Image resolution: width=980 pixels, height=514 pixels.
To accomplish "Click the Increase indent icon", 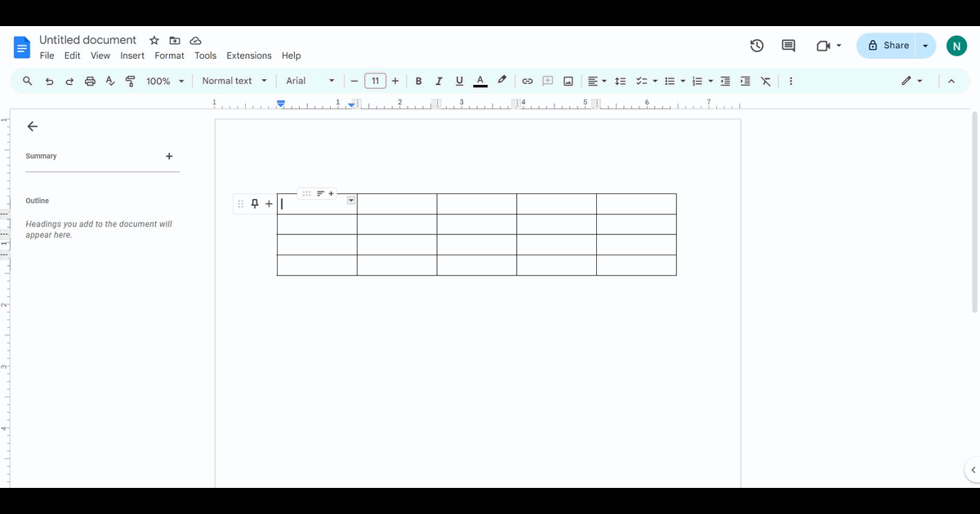I will [x=745, y=81].
